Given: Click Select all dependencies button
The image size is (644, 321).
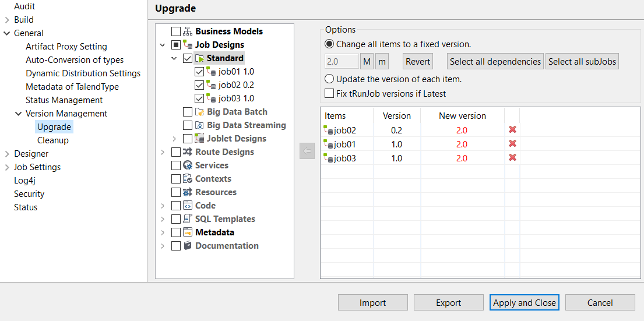Looking at the screenshot, I should 495,62.
